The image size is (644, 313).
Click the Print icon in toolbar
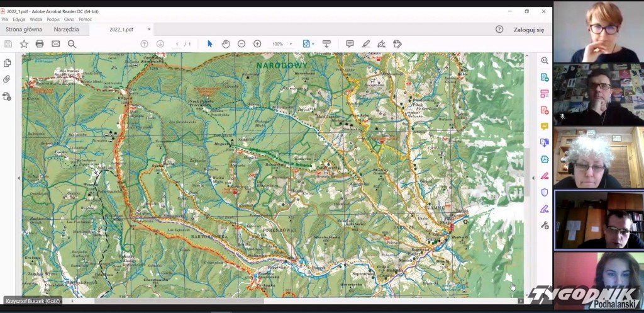pos(40,44)
